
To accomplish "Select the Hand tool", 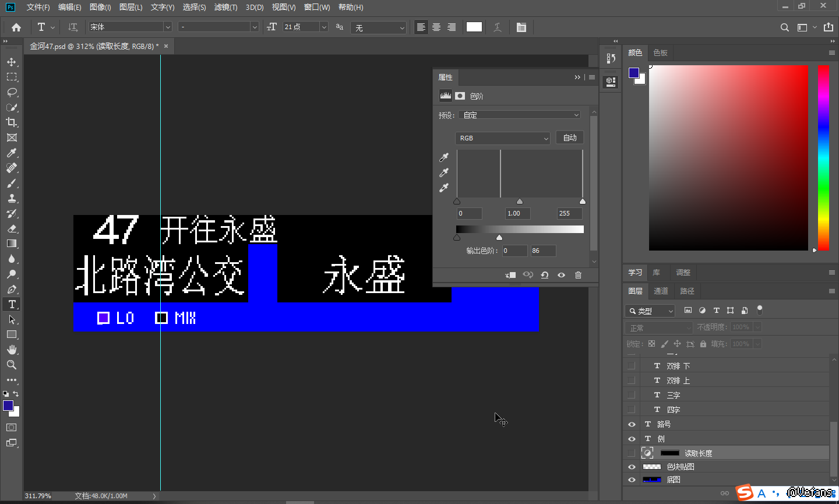I will pyautogui.click(x=12, y=350).
